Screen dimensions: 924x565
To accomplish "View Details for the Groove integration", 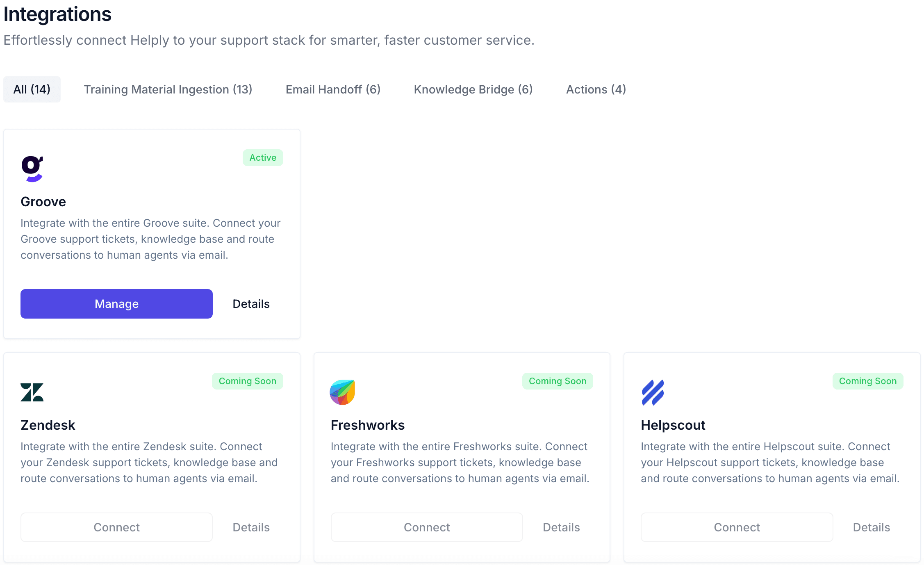I will pyautogui.click(x=251, y=304).
